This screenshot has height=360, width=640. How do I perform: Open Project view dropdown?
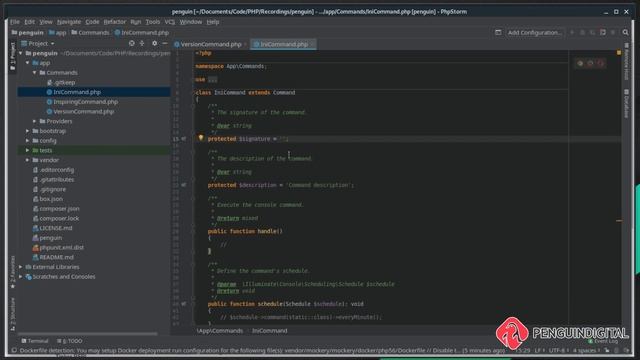click(38, 43)
